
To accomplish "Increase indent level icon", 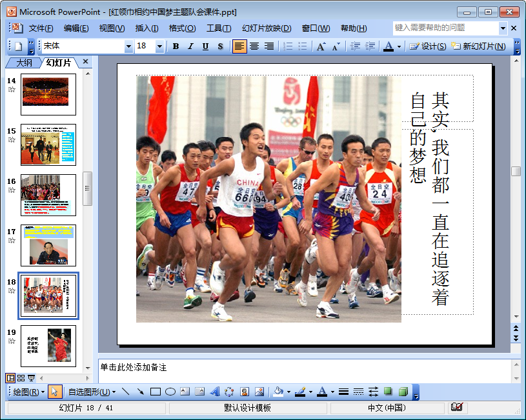I will (x=370, y=46).
